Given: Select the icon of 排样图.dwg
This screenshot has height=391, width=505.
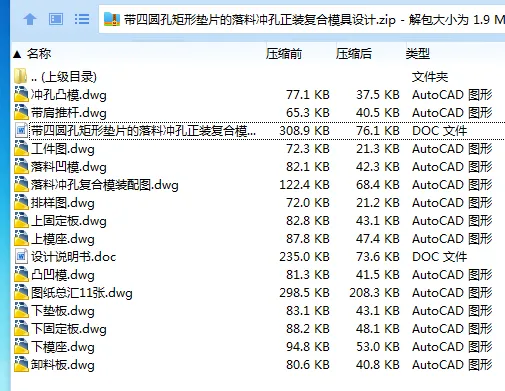Looking at the screenshot, I should 21,202.
